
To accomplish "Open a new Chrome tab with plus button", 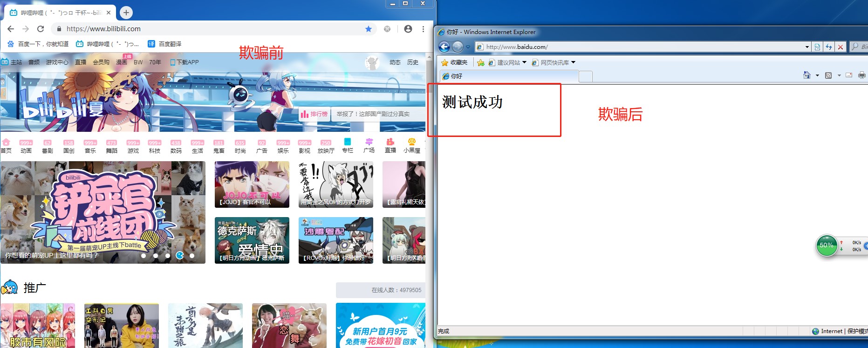I will tap(126, 13).
